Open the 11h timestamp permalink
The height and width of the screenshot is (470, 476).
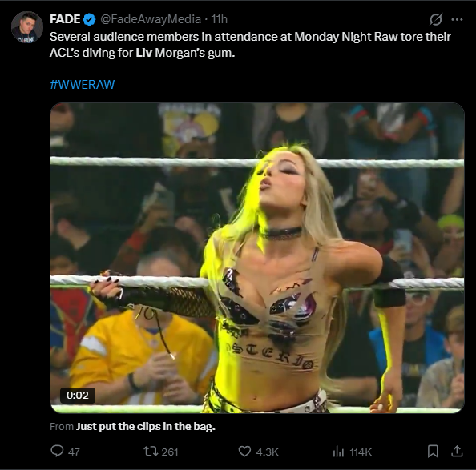coord(220,19)
